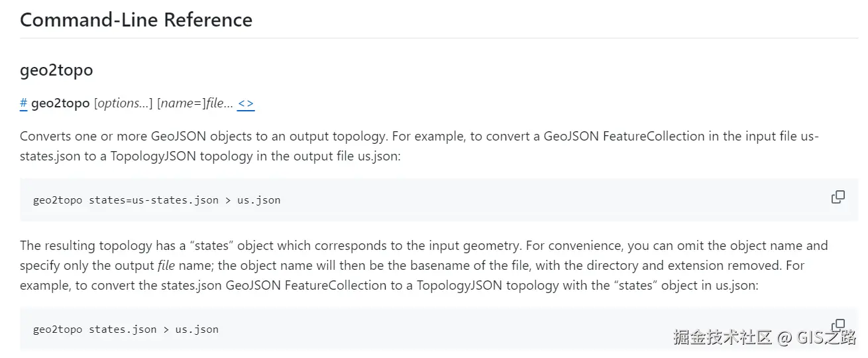The height and width of the screenshot is (358, 868).
Task: Click the italic '[options…]' text in the signature
Action: (123, 103)
